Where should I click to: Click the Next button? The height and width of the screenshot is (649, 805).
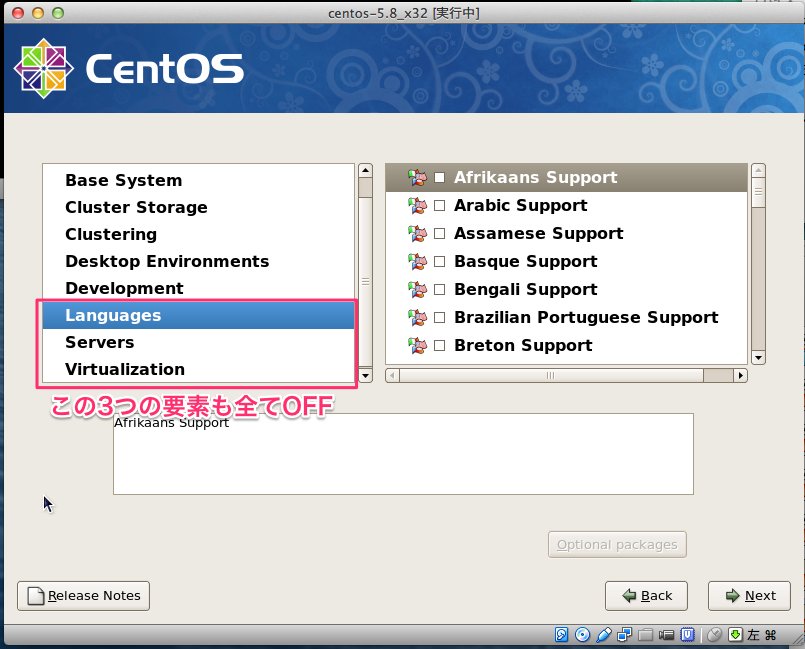click(749, 595)
